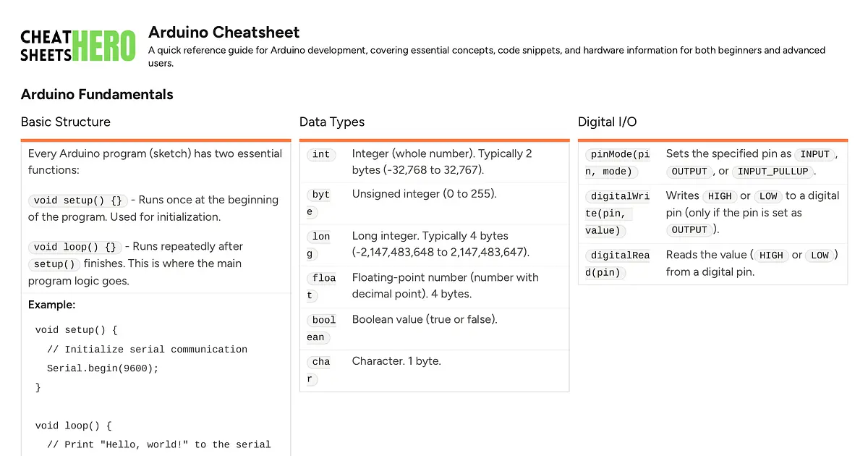Click the long data type chip
The width and height of the screenshot is (868, 456).
coord(321,245)
